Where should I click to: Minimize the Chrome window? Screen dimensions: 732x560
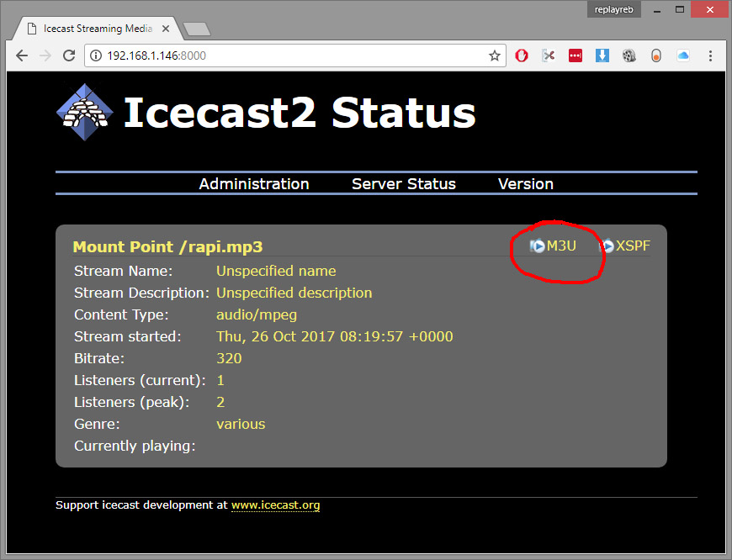(x=657, y=10)
